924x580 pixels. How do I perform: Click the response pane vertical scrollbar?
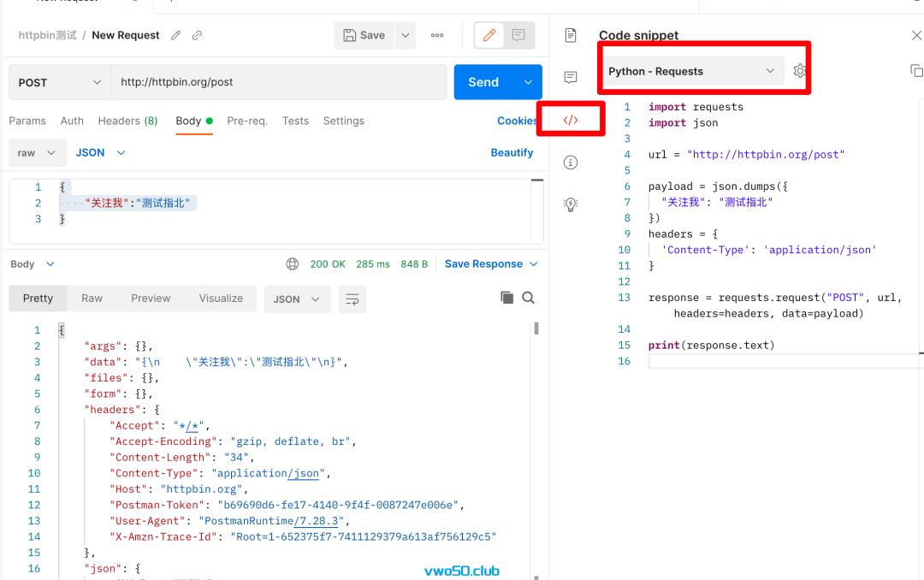pos(536,328)
